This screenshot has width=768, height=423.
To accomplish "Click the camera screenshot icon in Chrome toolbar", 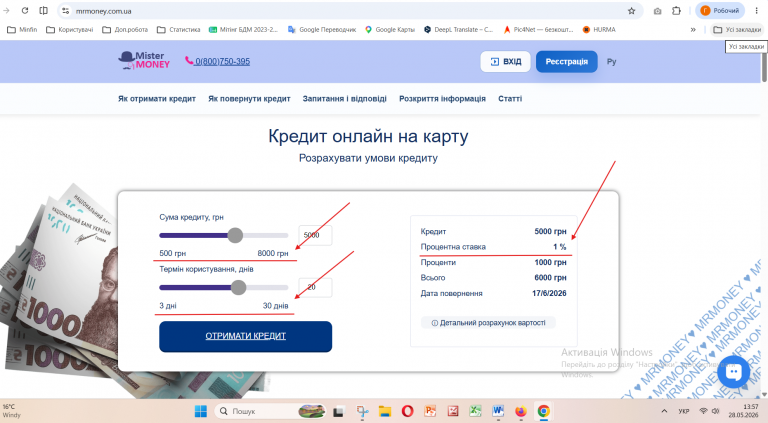I will [658, 11].
